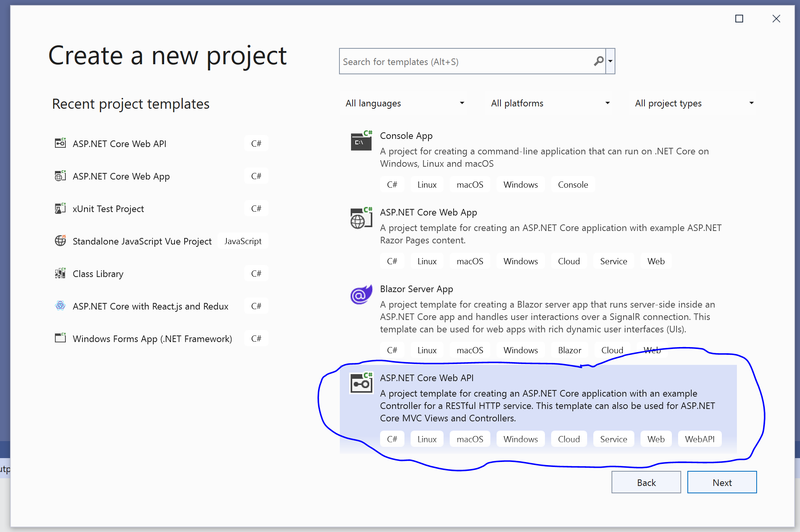
Task: Click the Web tag under ASP.NET Core Web App
Action: click(656, 261)
